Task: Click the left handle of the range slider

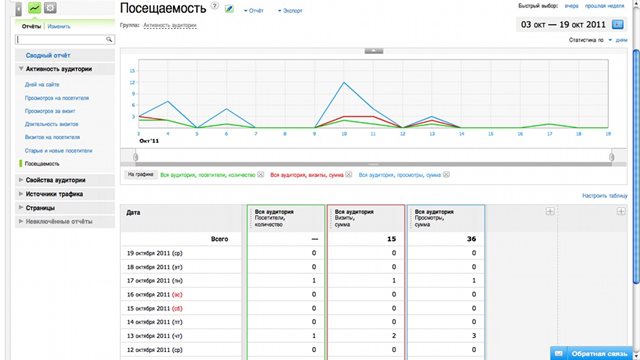Action: coord(136,157)
